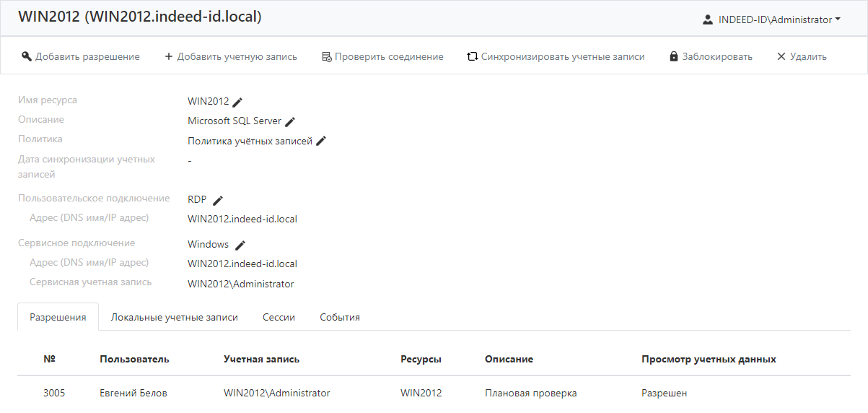This screenshot has width=868, height=413.
Task: Edit the Windows service connection
Action: click(240, 245)
